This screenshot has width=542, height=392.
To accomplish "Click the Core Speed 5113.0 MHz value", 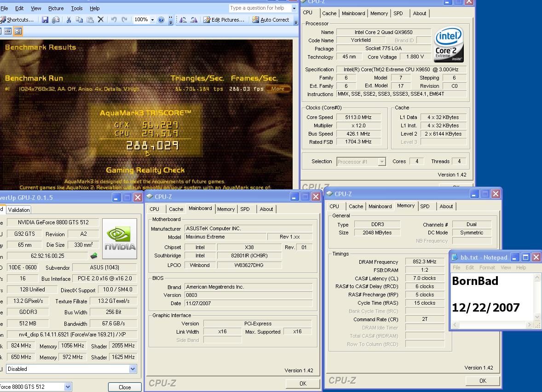I will 358,118.
